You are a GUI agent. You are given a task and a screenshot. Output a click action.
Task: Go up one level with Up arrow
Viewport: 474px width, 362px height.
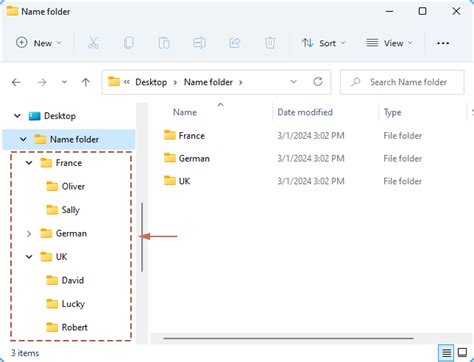pos(86,82)
